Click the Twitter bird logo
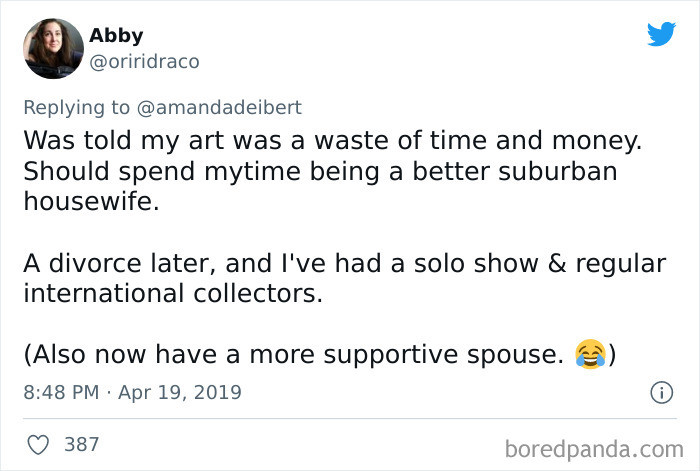700x471 pixels. click(x=661, y=34)
